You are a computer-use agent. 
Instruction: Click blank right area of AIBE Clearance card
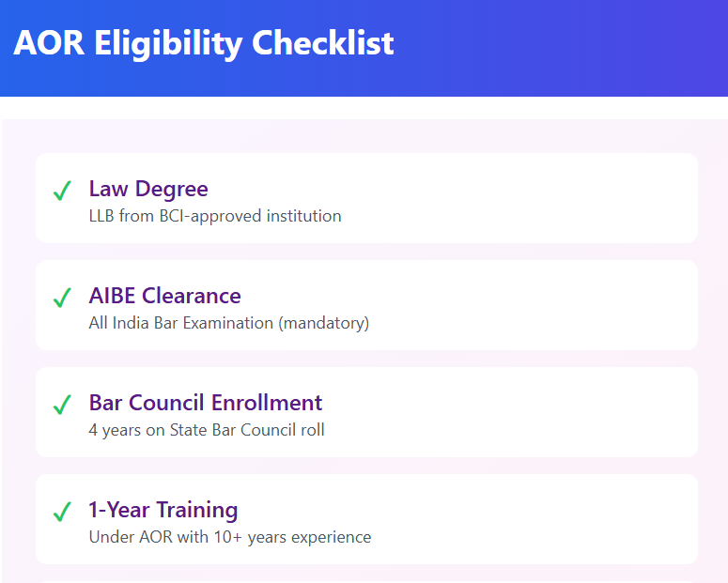pyautogui.click(x=564, y=305)
